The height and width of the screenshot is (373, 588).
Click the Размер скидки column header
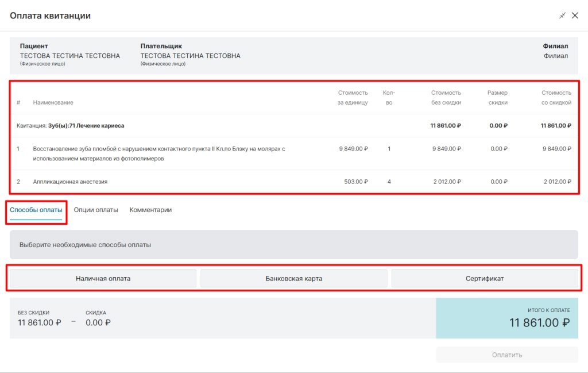(498, 98)
